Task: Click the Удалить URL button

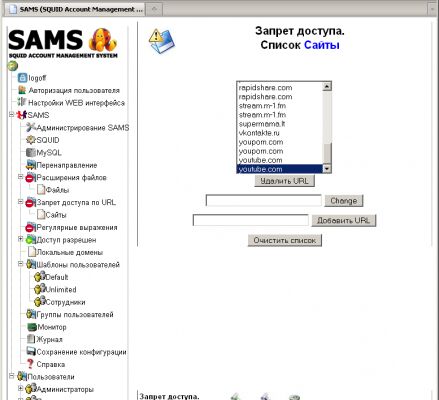Action: (284, 181)
